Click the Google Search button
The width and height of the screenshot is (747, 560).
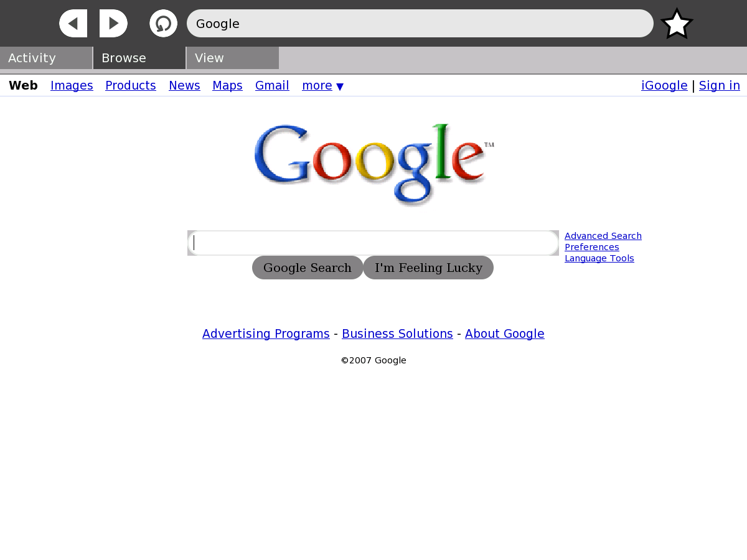tap(308, 268)
